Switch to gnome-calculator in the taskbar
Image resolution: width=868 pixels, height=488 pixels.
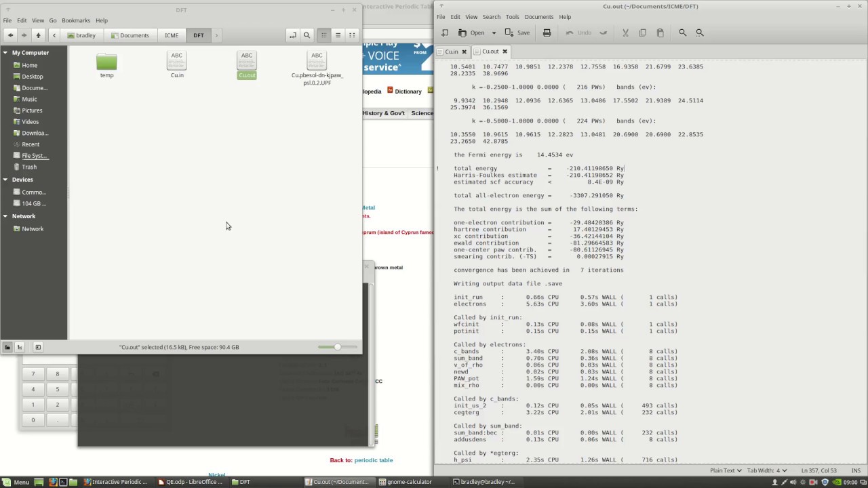(410, 482)
